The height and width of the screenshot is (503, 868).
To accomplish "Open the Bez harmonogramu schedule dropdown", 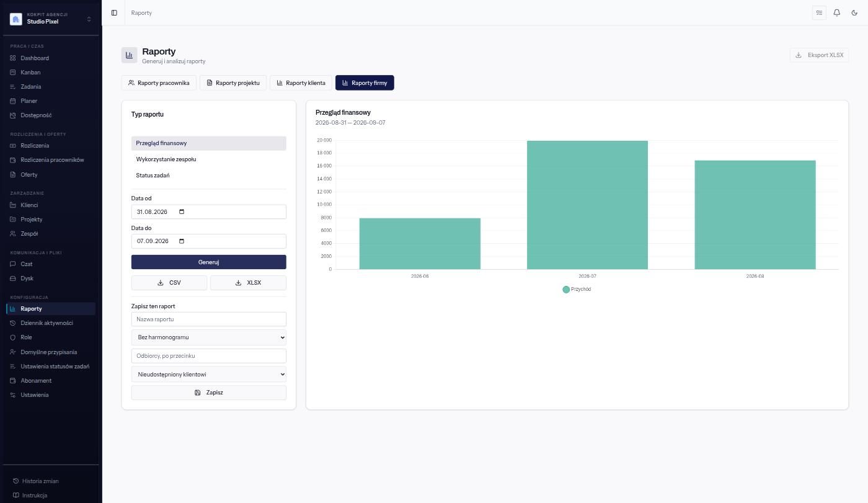I will coord(209,337).
